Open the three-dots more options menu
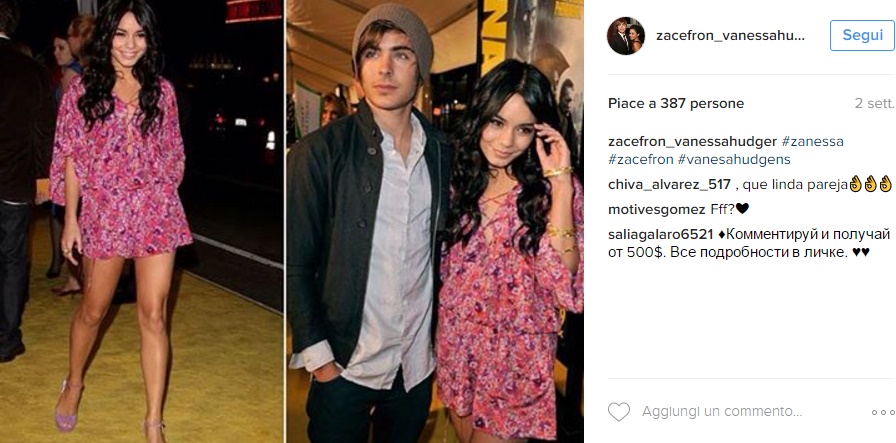 click(x=883, y=412)
